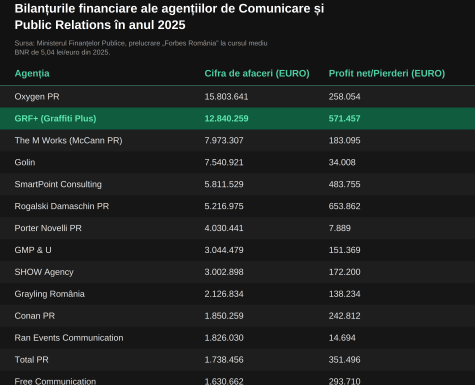Click the Profit net/Pierderi (EURO) header
The height and width of the screenshot is (385, 475).
click(x=387, y=74)
